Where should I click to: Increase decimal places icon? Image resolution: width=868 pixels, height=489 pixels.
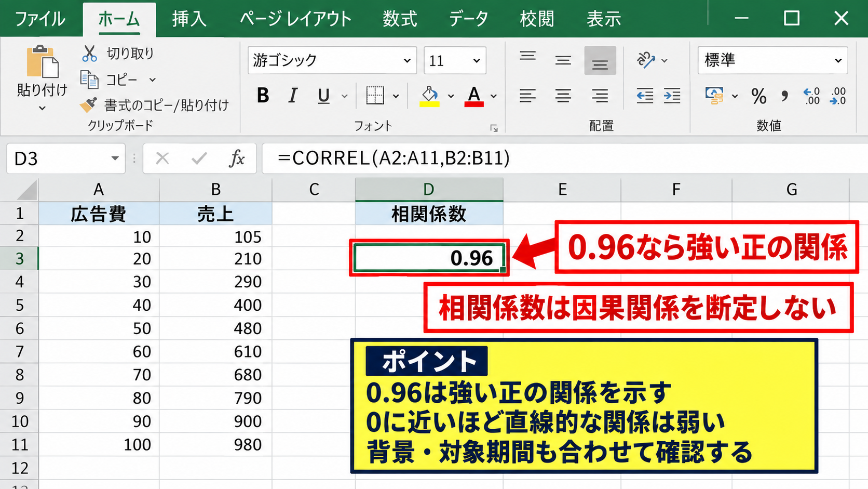point(811,96)
